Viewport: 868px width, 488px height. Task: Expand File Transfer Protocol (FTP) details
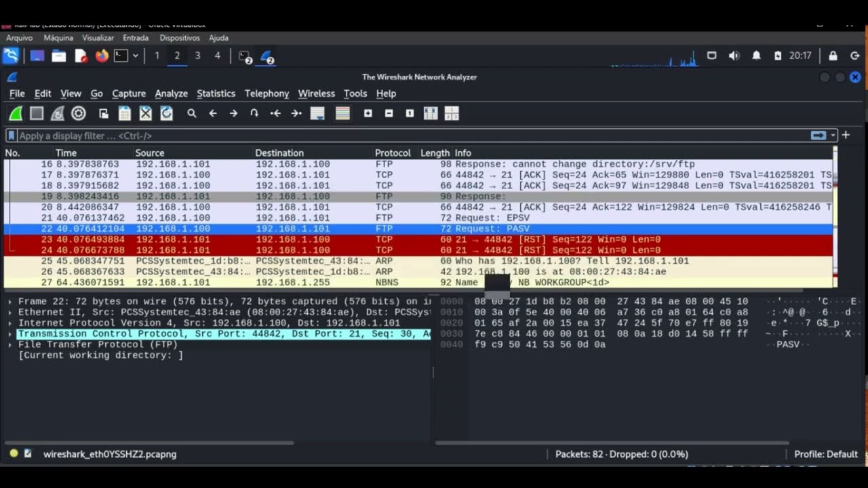pos(9,345)
